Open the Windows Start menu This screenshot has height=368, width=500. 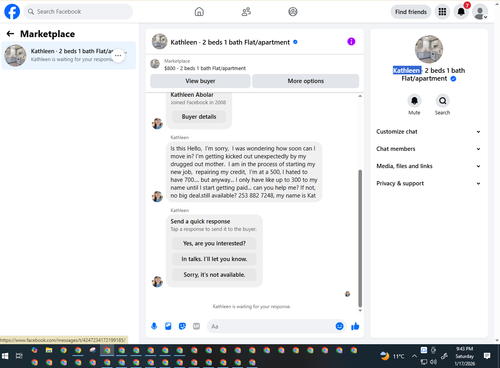click(x=5, y=356)
